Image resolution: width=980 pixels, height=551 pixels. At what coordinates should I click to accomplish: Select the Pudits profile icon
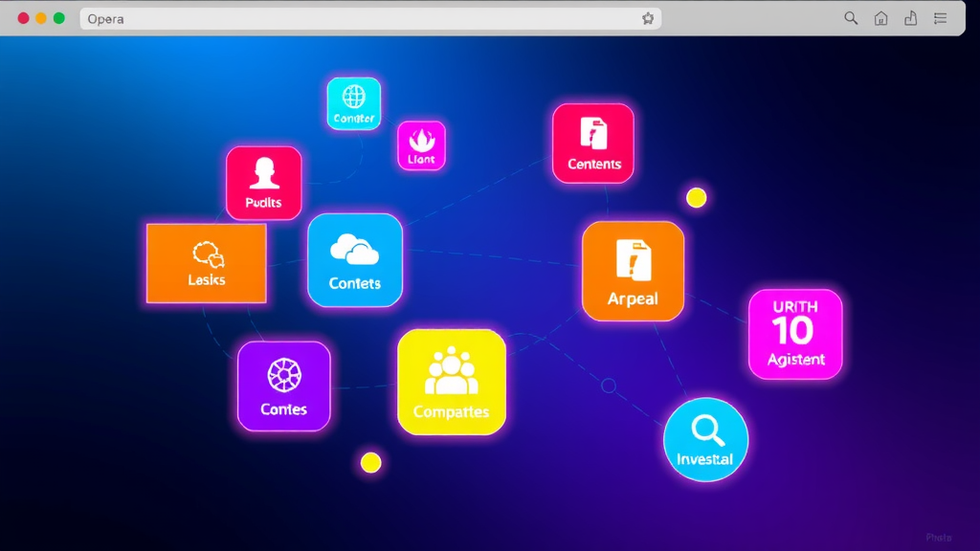[x=264, y=182]
